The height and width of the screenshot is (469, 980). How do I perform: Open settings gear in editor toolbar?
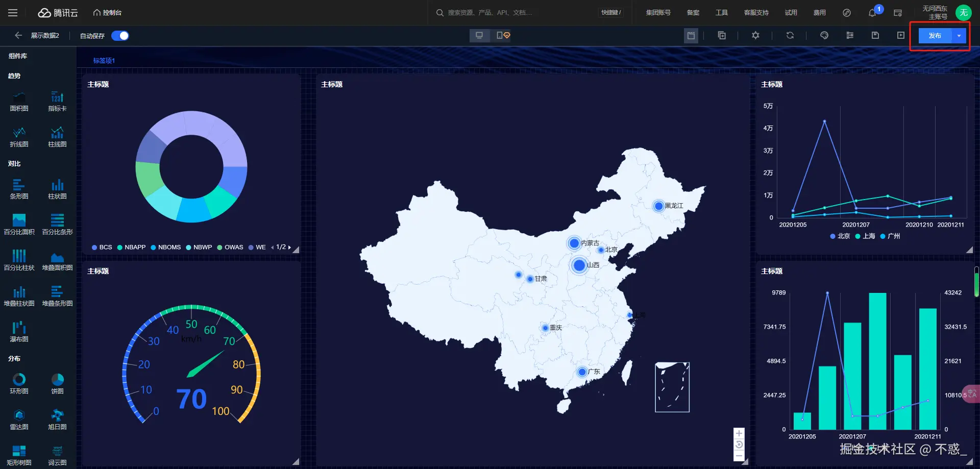pyautogui.click(x=755, y=35)
